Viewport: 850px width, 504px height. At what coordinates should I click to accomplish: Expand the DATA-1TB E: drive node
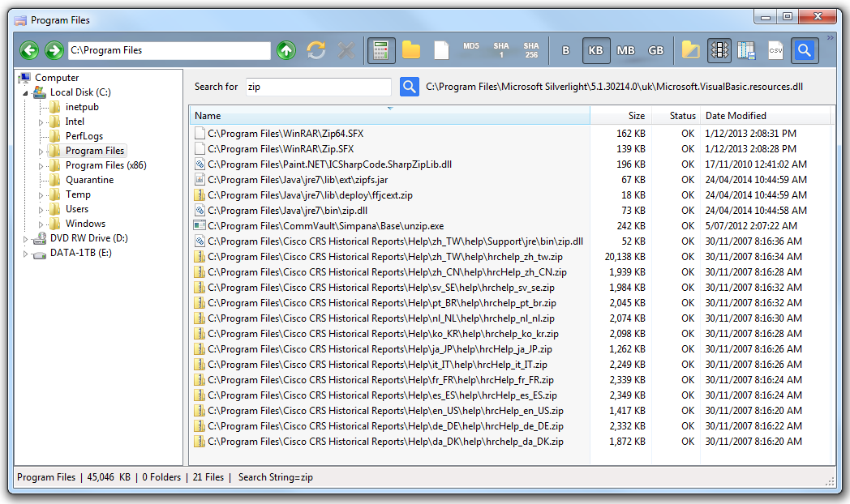pos(24,252)
